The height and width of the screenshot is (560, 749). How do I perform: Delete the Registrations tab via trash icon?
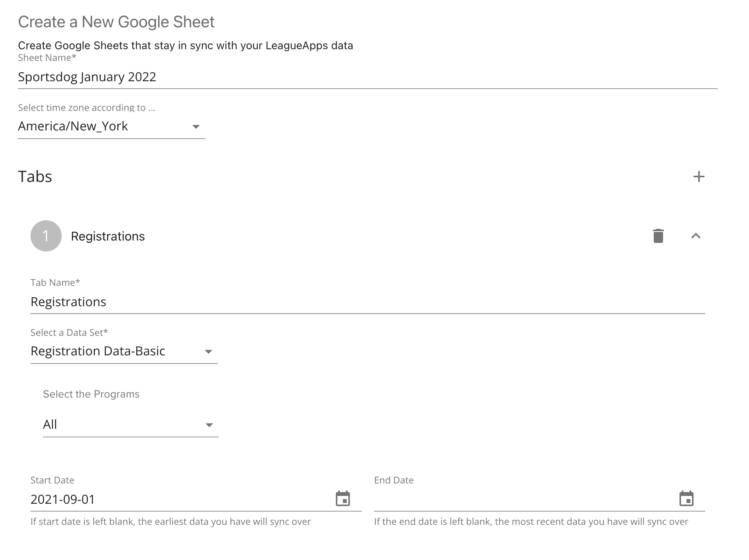point(658,236)
